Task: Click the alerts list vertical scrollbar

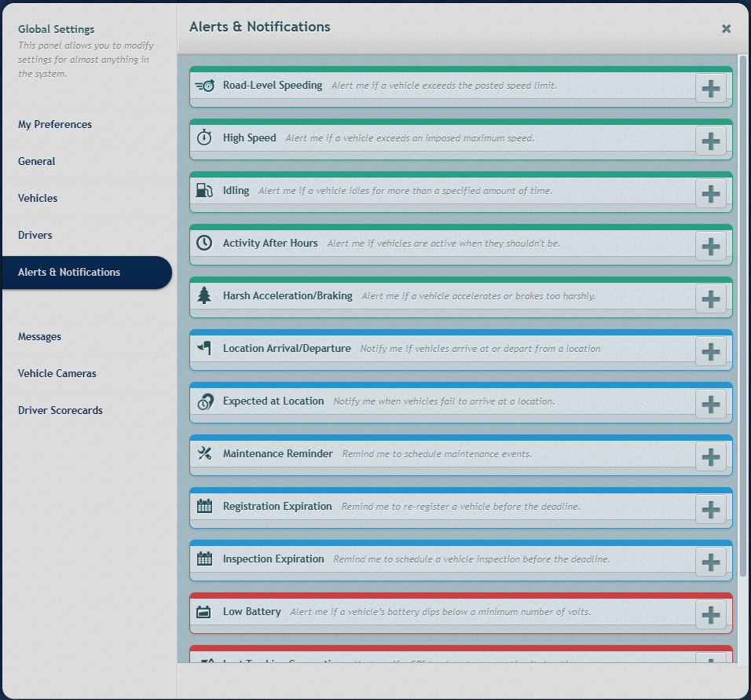Action: pyautogui.click(x=743, y=314)
